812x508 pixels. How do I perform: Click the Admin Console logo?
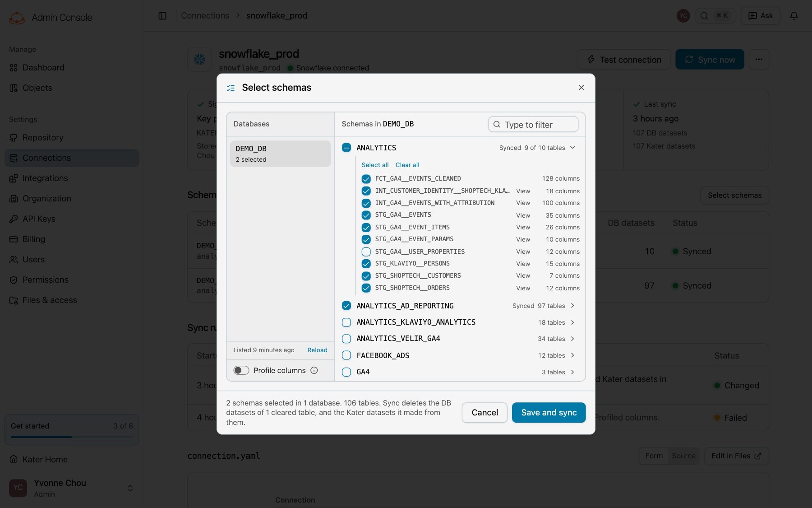[17, 18]
